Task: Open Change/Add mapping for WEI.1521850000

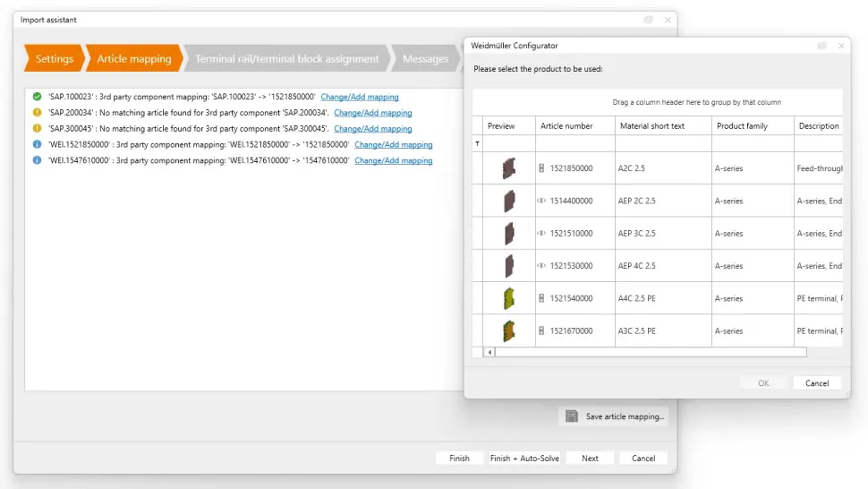Action: tap(393, 144)
